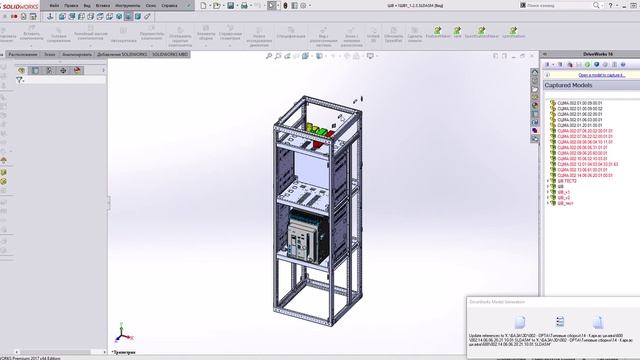
Task: Expand the ШВ_v1 tree node
Action: [x=548, y=192]
